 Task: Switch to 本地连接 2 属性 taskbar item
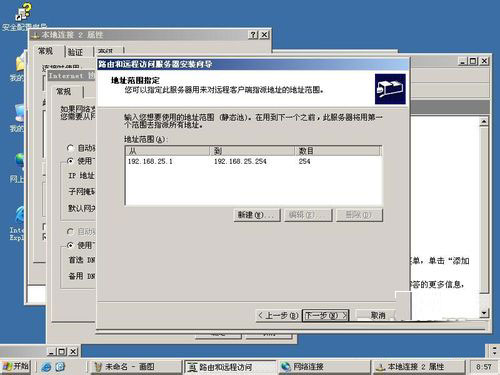pos(418,367)
